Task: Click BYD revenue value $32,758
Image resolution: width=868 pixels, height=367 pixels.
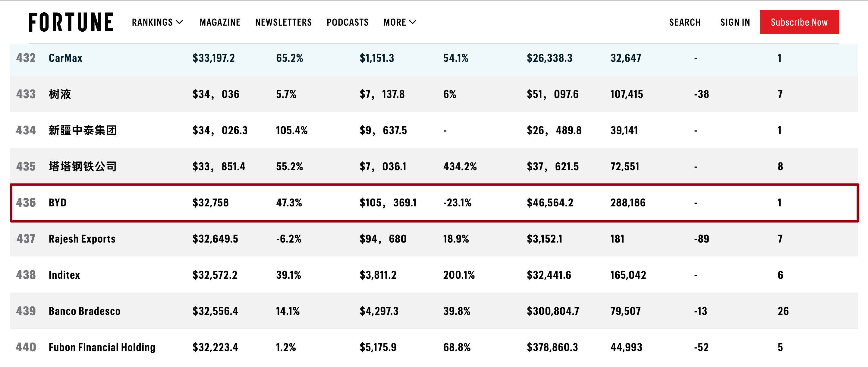Action: [211, 202]
